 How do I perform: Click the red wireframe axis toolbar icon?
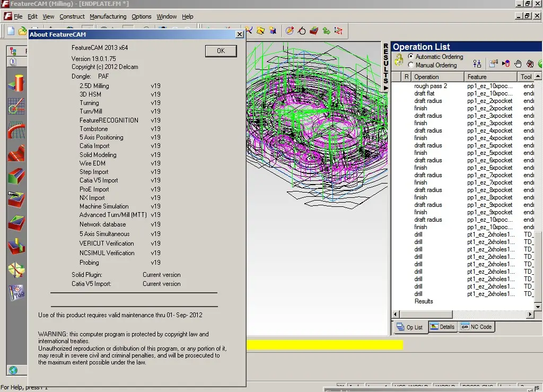(x=338, y=31)
